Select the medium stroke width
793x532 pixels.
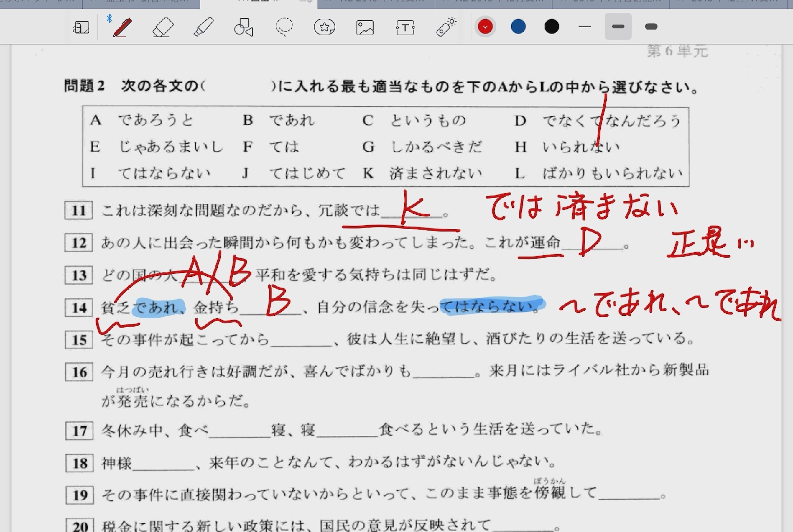click(x=618, y=27)
